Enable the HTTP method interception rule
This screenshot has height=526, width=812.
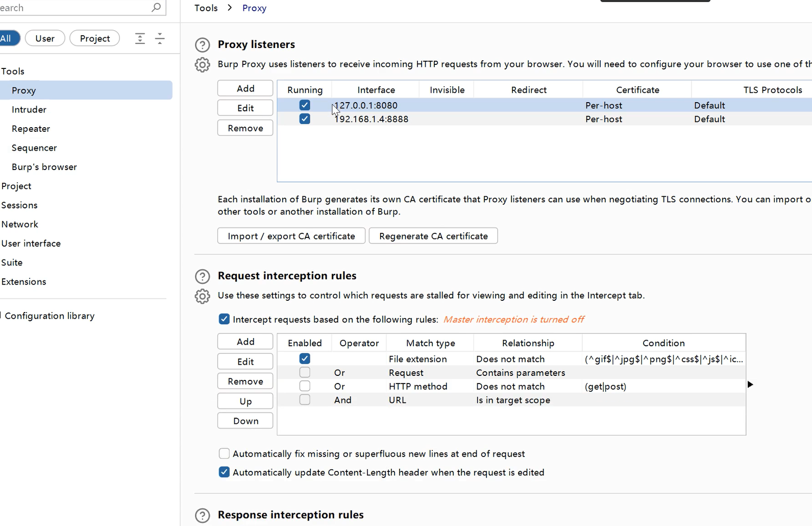(x=305, y=386)
